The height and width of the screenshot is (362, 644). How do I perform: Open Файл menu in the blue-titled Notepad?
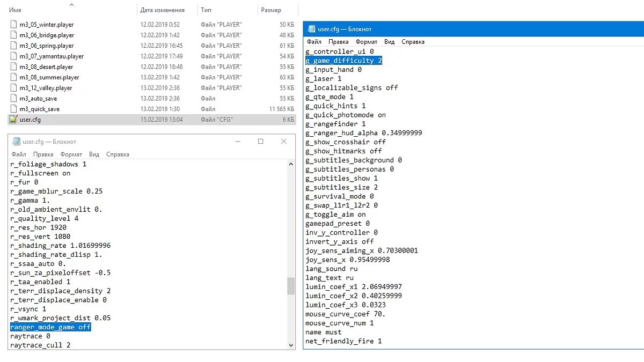(x=314, y=42)
